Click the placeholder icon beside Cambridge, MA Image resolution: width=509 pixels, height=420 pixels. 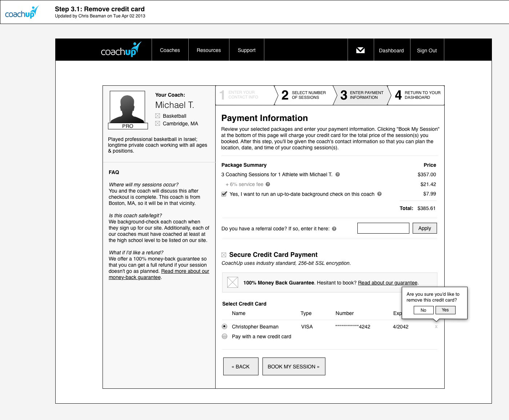(158, 124)
